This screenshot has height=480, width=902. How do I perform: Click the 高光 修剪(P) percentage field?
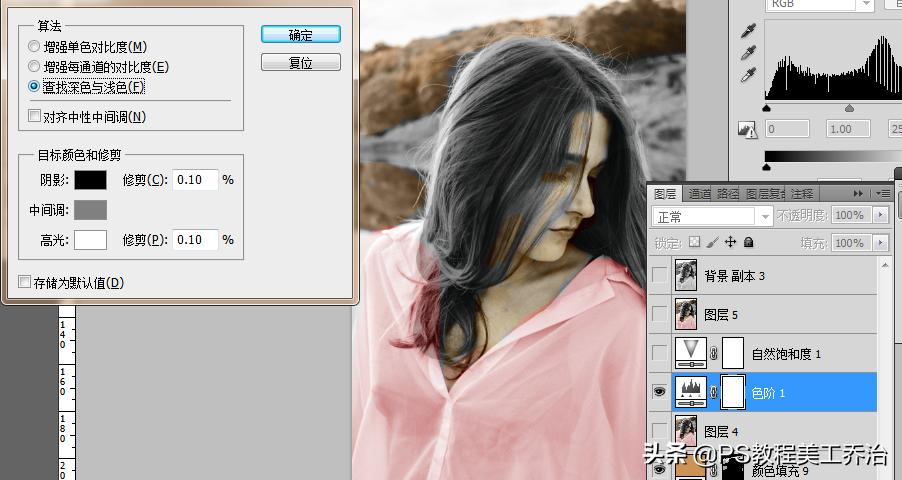pyautogui.click(x=195, y=239)
